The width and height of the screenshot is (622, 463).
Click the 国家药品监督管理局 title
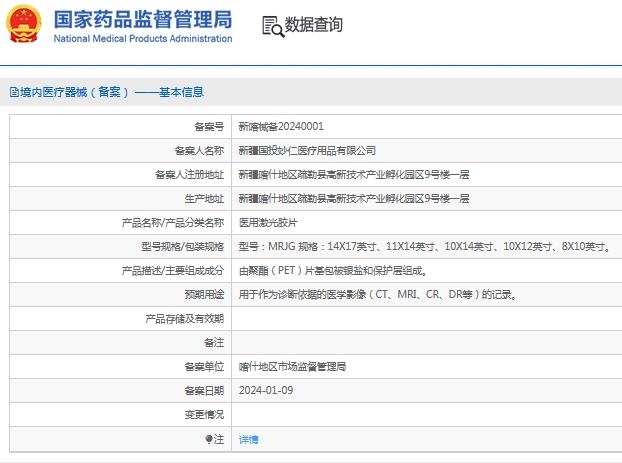[x=143, y=19]
